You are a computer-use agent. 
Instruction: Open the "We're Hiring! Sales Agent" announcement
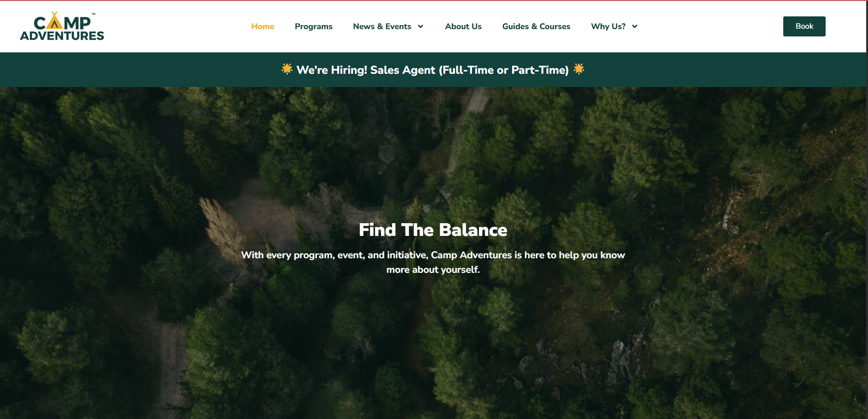tap(433, 70)
